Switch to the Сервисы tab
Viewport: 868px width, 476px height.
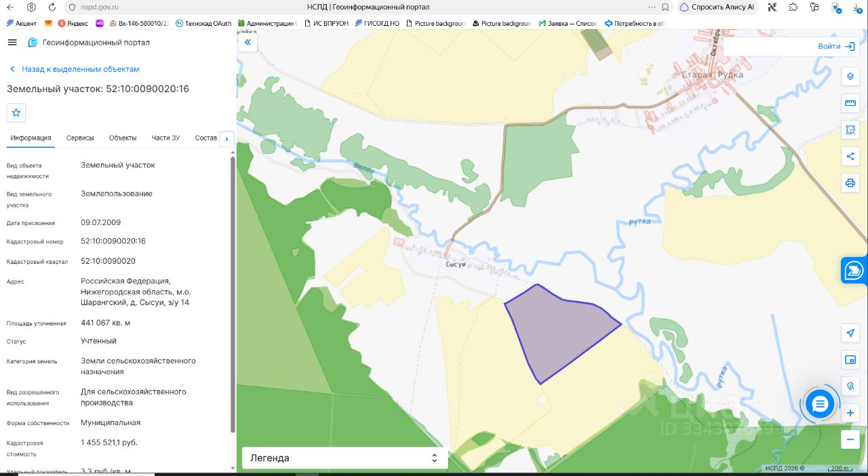[80, 138]
